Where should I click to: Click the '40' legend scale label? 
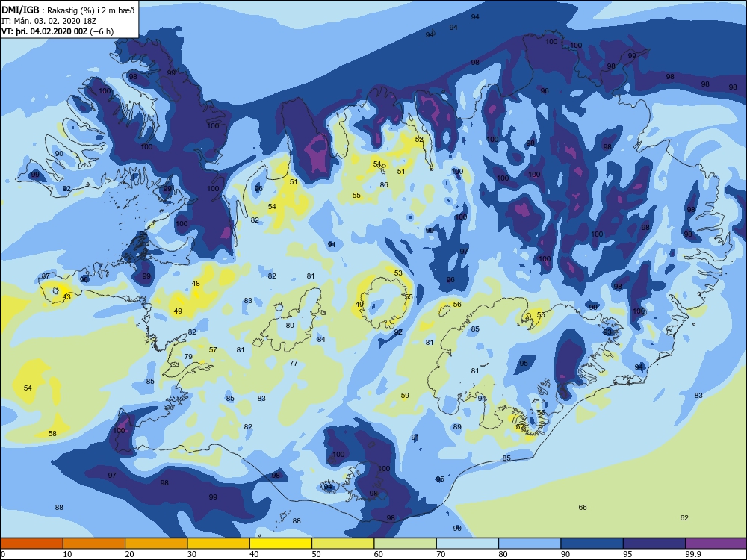254,554
